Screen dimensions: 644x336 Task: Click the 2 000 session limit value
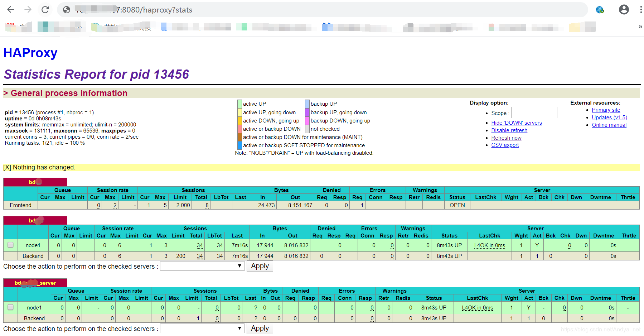[183, 205]
